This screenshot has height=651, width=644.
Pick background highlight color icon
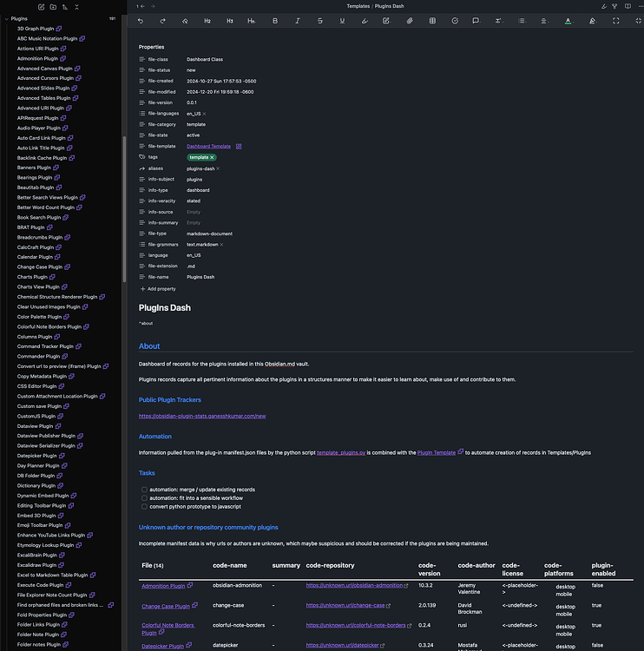[x=593, y=21]
